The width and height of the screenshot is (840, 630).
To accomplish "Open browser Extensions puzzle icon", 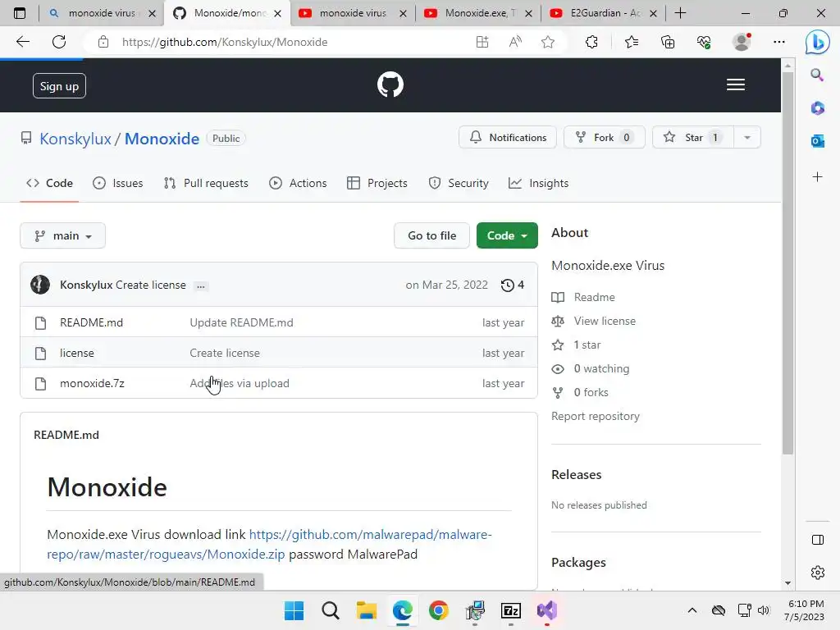I will pyautogui.click(x=591, y=42).
